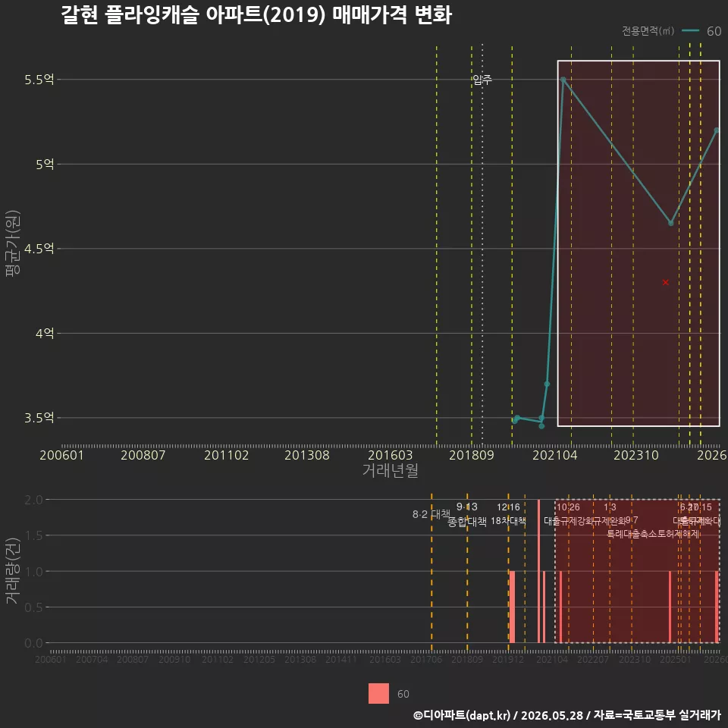
Task: Click the 특례대출축소 annotation text
Action: point(631,534)
